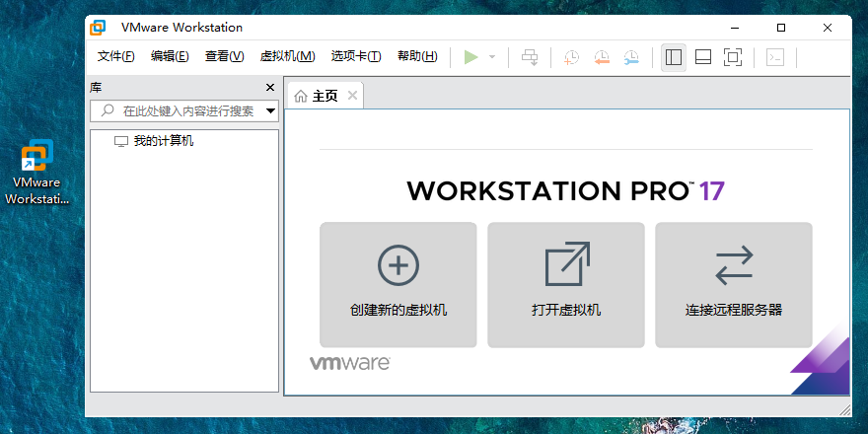This screenshot has width=868, height=434.
Task: Expand the library search dropdown arrow
Action: click(270, 110)
